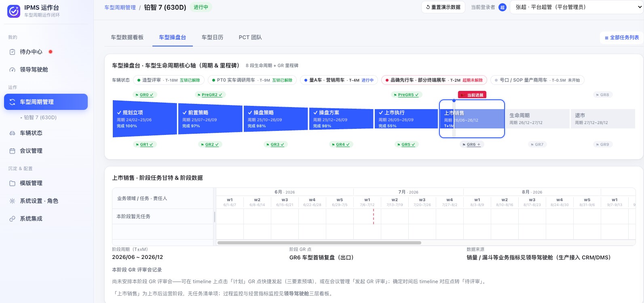This screenshot has width=644, height=303.
Task: Select the 上市执行 phase block
Action: (406, 119)
